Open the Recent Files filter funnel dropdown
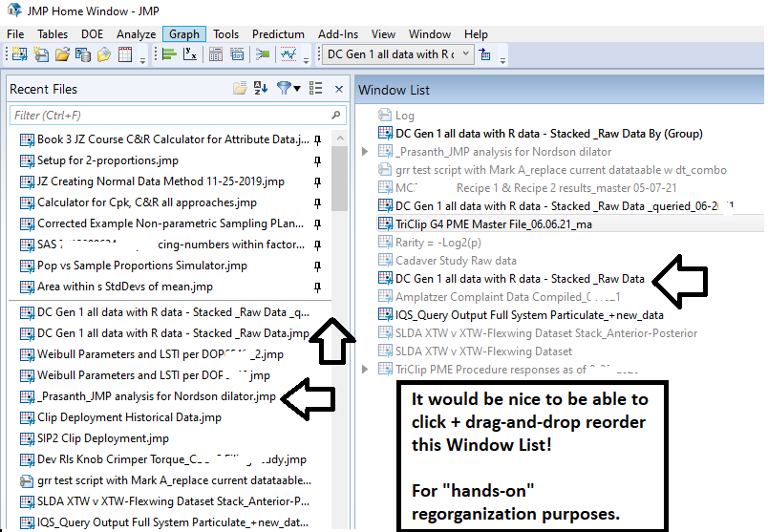 click(288, 89)
